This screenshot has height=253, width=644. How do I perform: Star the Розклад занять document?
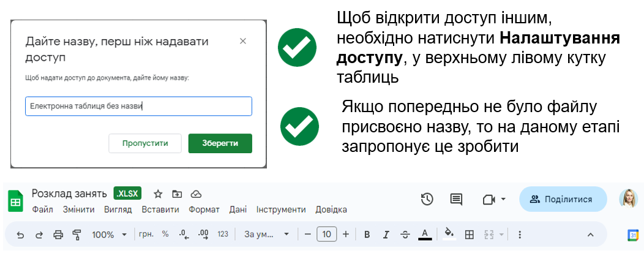pos(158,194)
